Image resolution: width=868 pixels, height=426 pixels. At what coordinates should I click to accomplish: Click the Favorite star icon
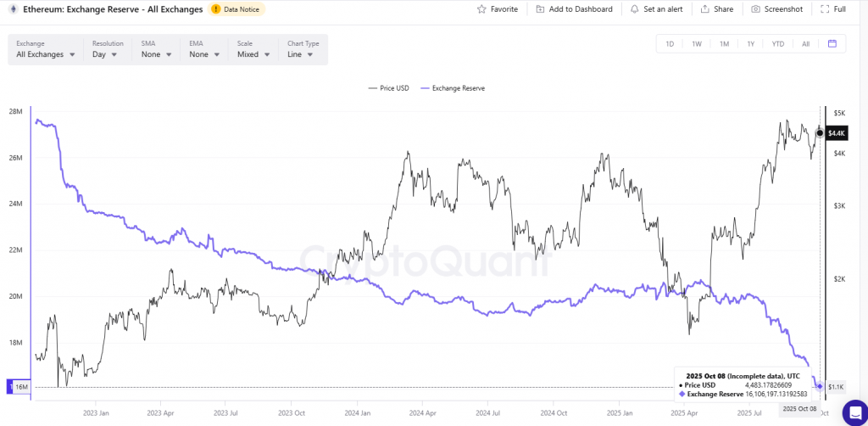pos(482,9)
